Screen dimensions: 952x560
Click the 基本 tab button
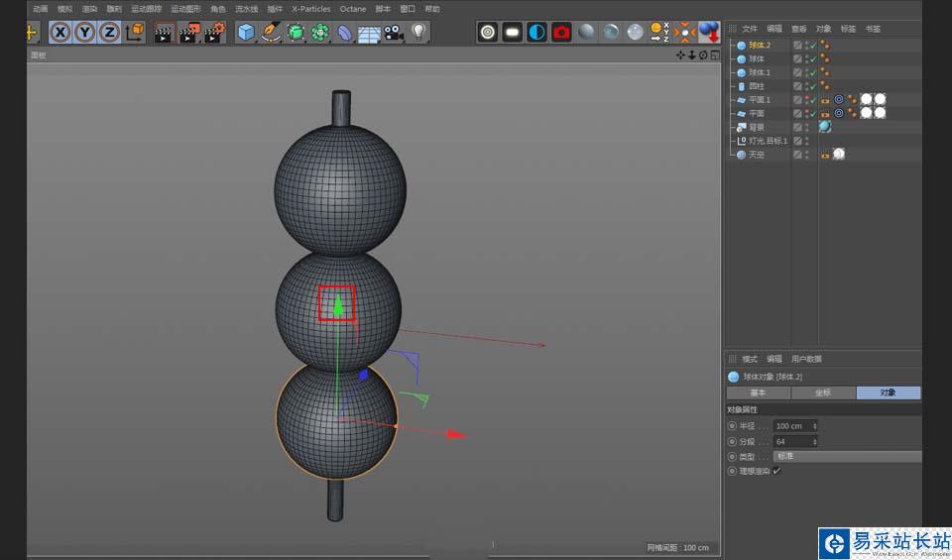[758, 392]
